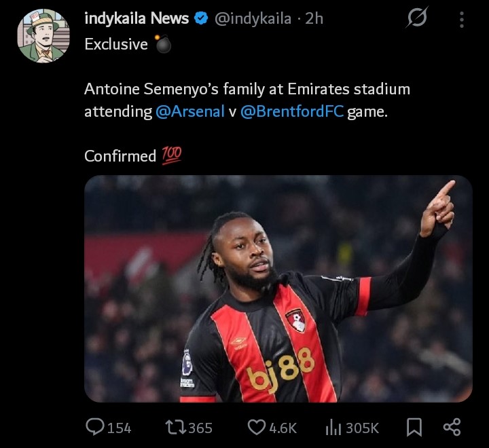Click the Grok slashed-circle icon
Viewport: 489px width, 448px height.
(x=416, y=20)
